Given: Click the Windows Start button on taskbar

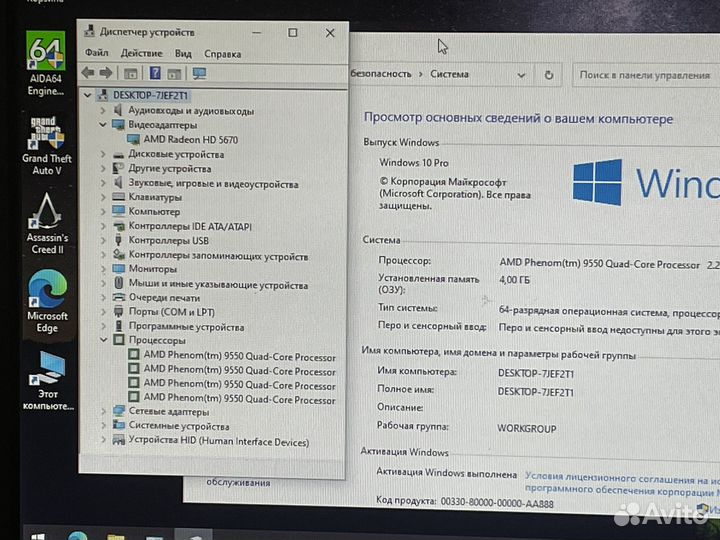Looking at the screenshot, I should (x=38, y=535).
